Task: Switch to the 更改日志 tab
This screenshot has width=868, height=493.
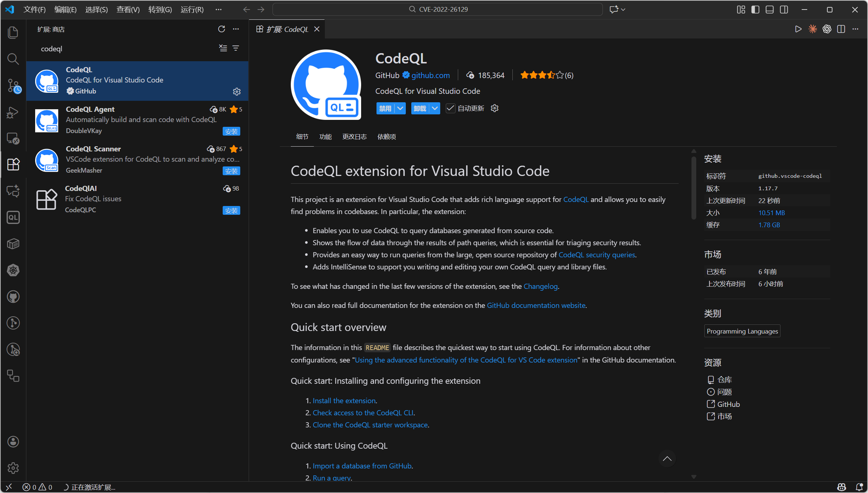Action: [x=354, y=136]
